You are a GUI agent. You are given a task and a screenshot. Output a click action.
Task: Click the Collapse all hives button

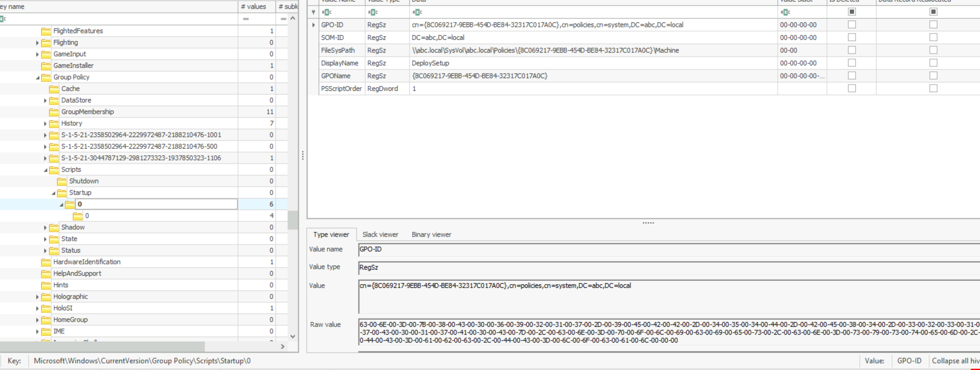955,361
